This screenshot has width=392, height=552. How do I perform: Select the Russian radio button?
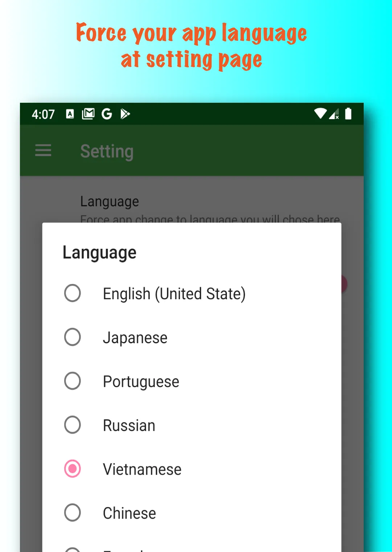click(73, 425)
